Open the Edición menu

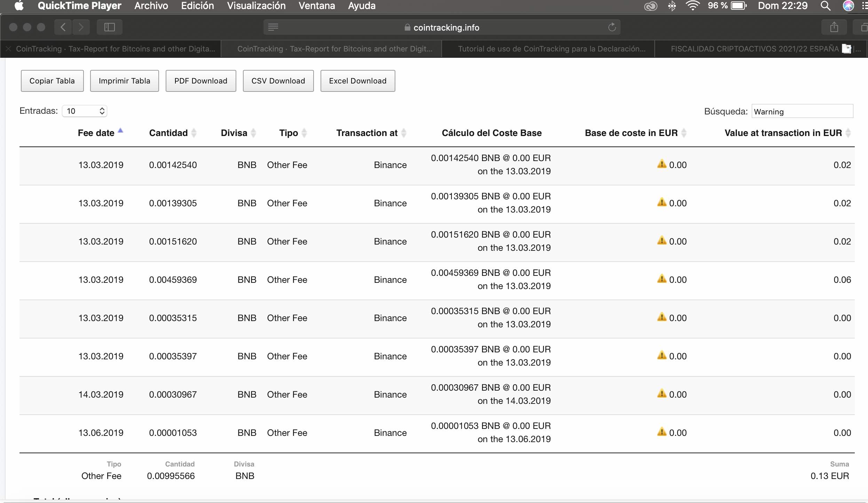tap(197, 6)
